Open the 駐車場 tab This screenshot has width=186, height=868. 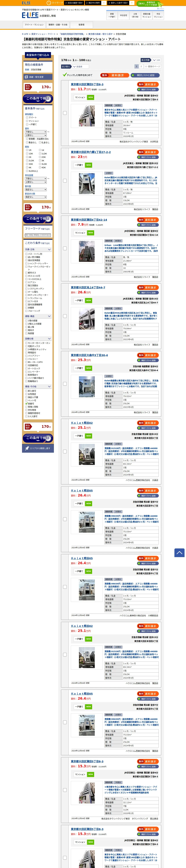tap(81, 25)
